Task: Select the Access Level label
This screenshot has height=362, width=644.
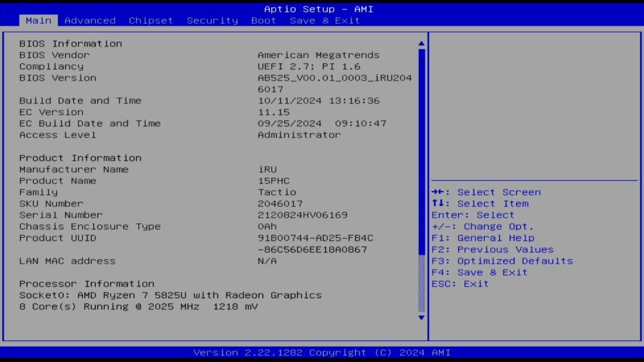Action: point(57,135)
